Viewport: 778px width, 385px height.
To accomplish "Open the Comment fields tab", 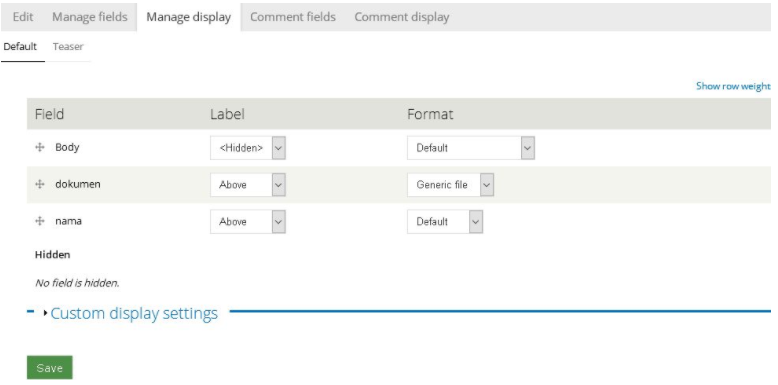I will point(293,17).
